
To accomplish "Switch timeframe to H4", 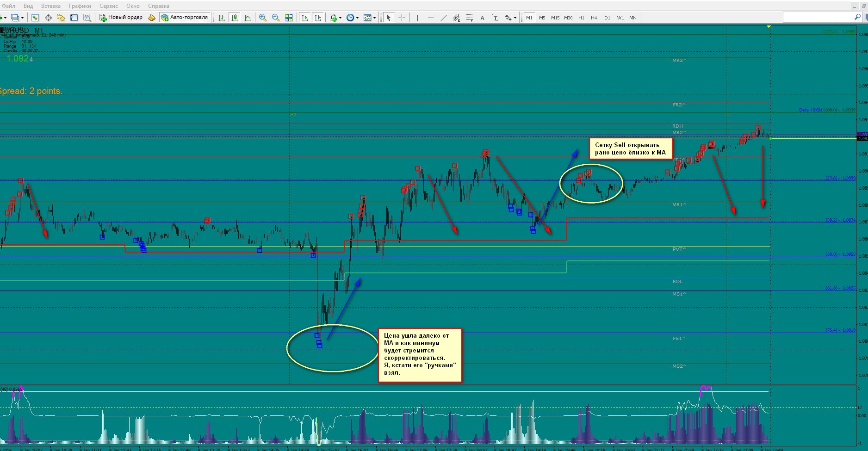I will [594, 18].
